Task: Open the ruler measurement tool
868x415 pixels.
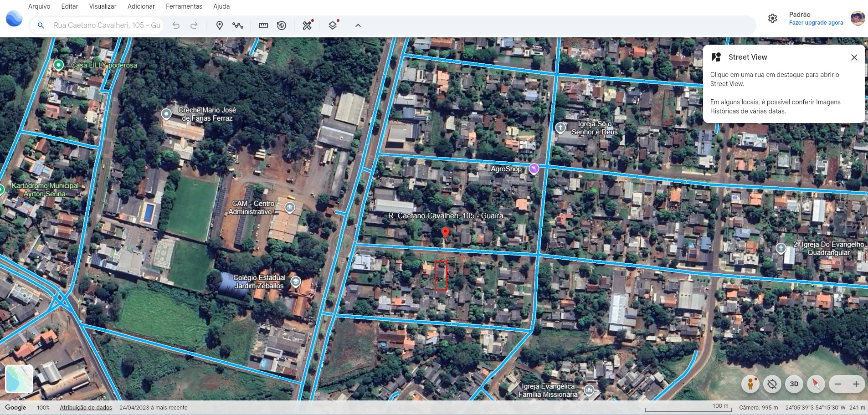Action: [x=263, y=26]
